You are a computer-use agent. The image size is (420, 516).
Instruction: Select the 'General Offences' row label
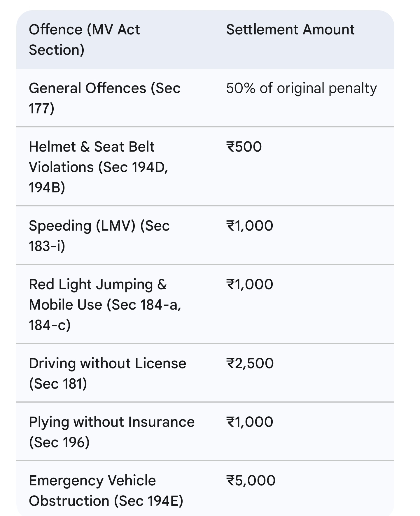click(x=104, y=98)
